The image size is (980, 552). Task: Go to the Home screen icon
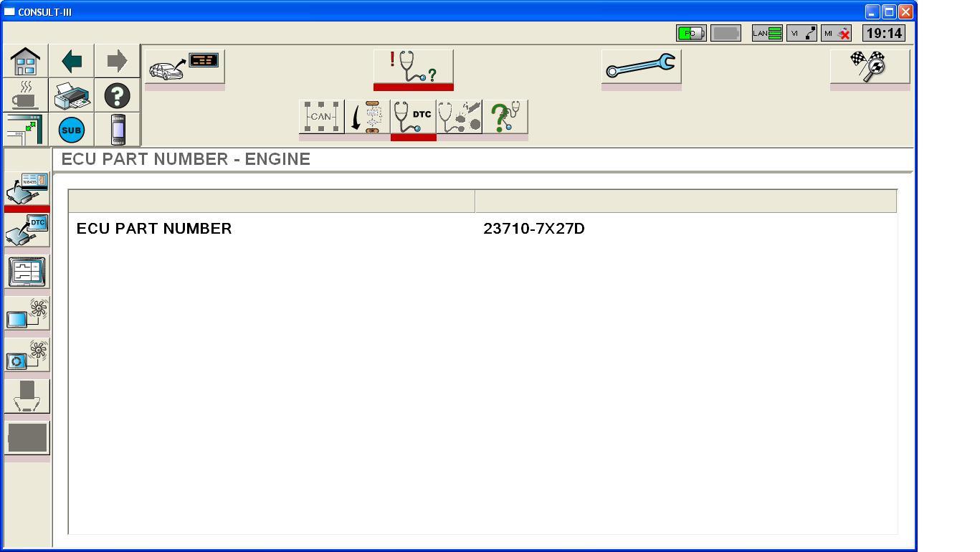point(26,61)
